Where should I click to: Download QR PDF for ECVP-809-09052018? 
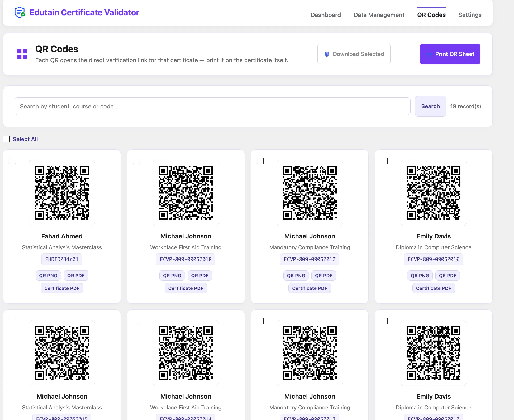pyautogui.click(x=200, y=276)
